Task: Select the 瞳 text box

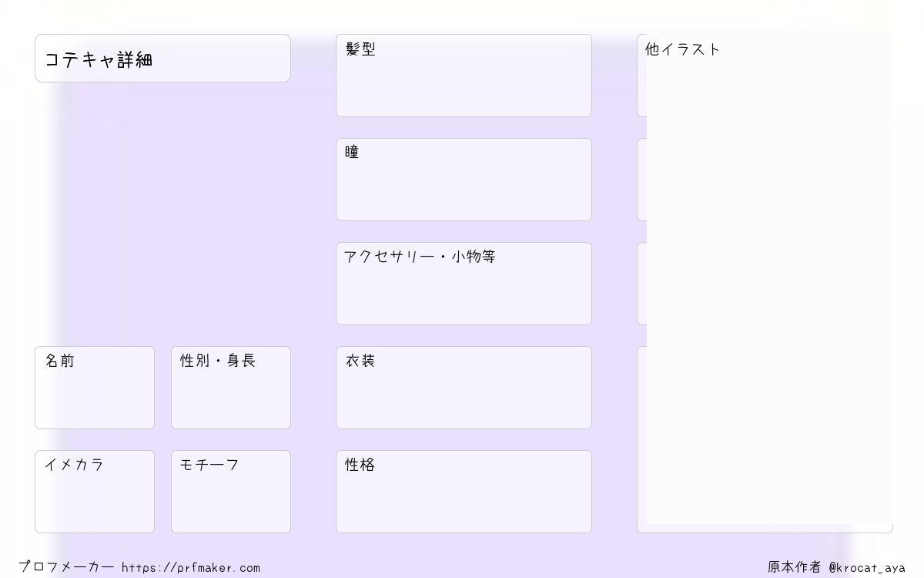Action: coord(464,180)
